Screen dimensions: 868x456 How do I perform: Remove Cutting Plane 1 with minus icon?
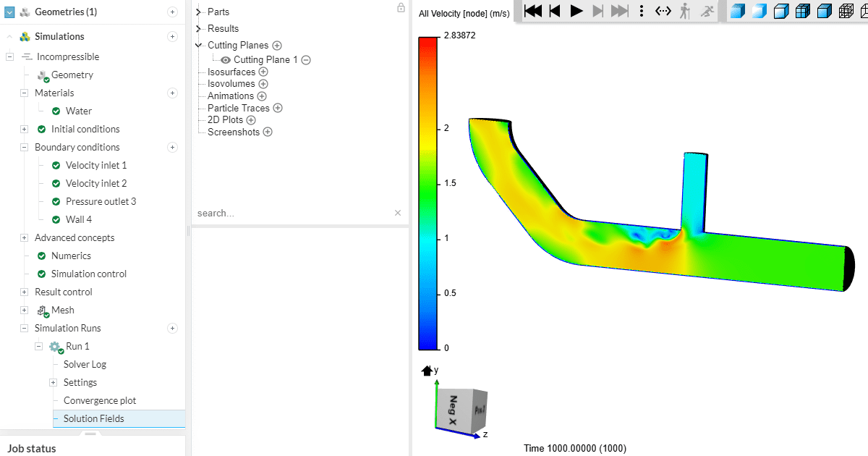[306, 60]
